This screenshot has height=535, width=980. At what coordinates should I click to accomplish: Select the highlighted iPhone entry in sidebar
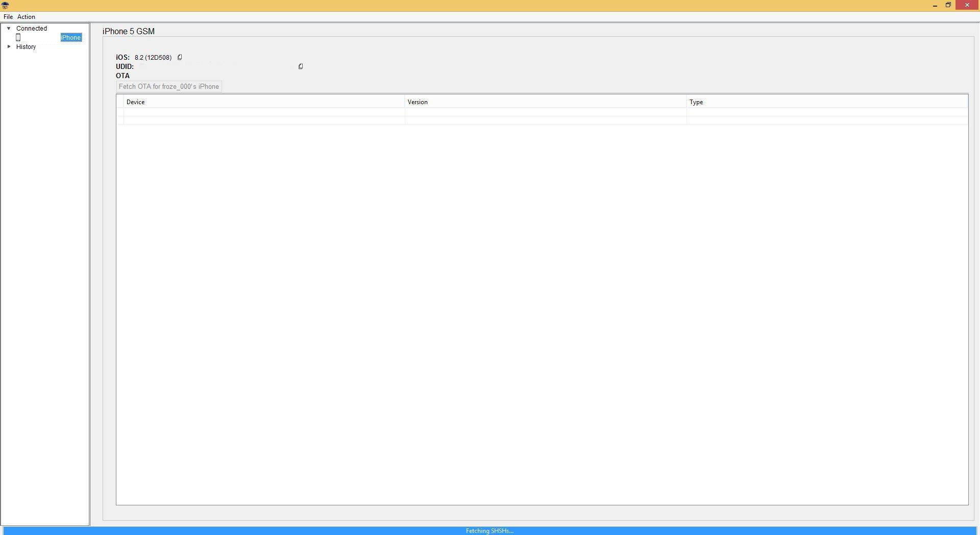pyautogui.click(x=71, y=37)
